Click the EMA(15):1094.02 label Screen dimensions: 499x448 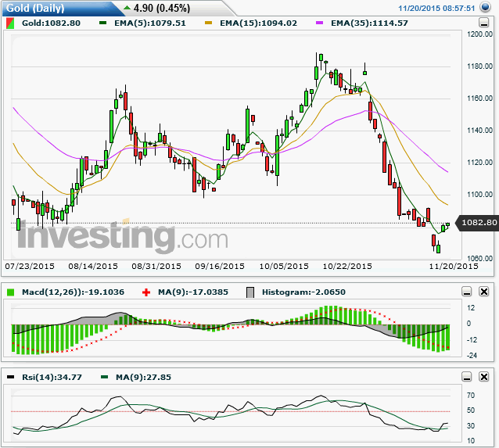[x=258, y=23]
